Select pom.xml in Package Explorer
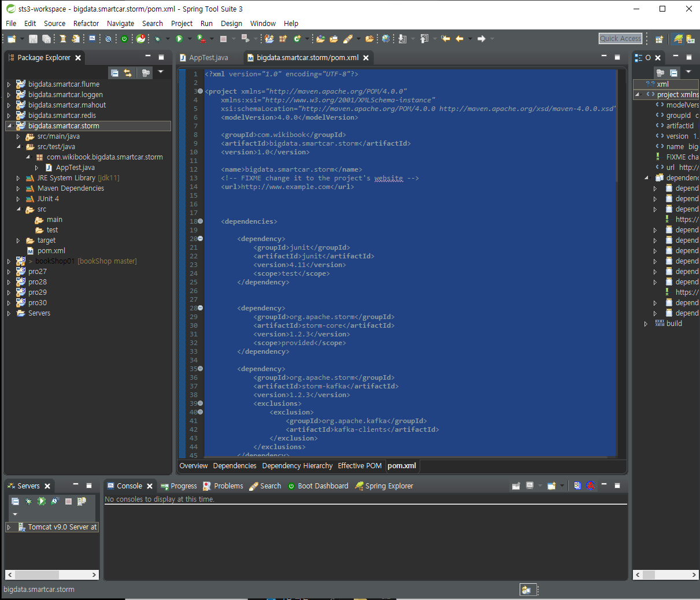The height and width of the screenshot is (600, 700). pyautogui.click(x=51, y=251)
